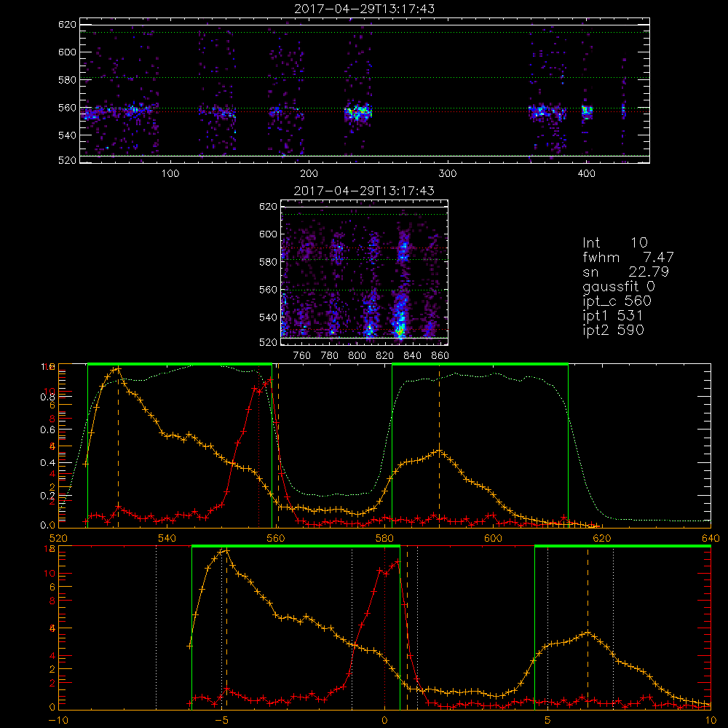Click x-axis label 800 under middle image
This screenshot has width=728, height=728.
(357, 356)
